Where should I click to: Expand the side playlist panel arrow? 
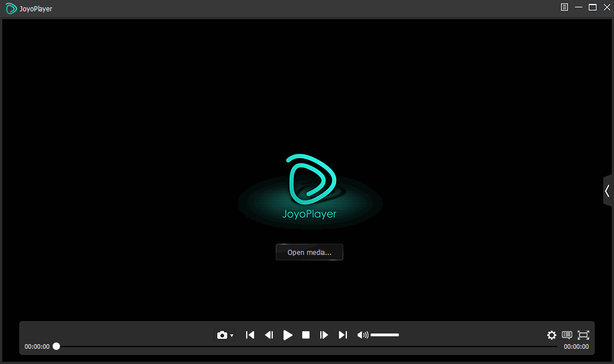[x=607, y=191]
